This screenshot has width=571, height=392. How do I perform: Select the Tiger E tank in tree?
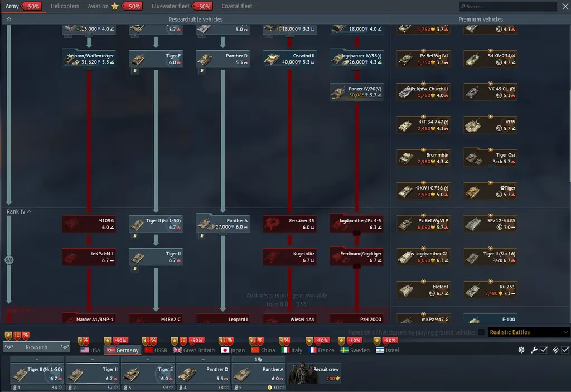click(x=156, y=59)
